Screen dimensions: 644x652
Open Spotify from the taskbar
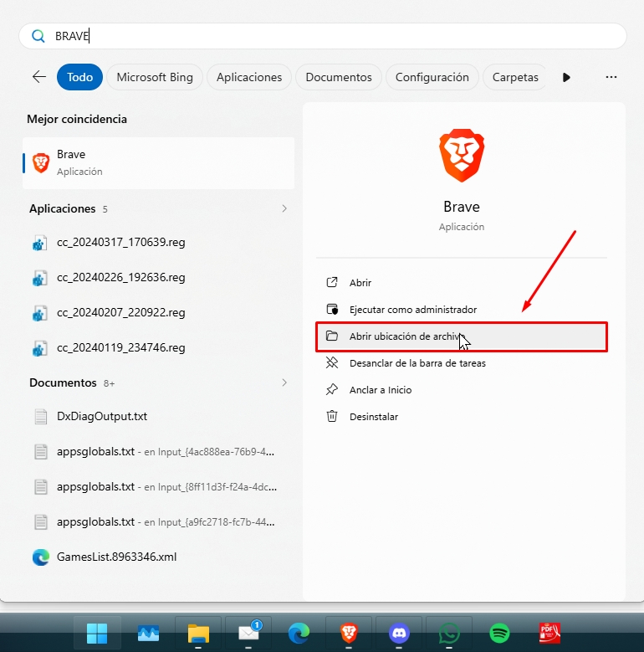coord(499,634)
